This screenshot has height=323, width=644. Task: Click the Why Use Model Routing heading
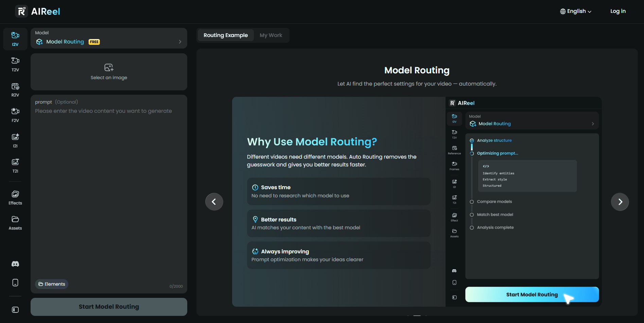[x=312, y=142]
